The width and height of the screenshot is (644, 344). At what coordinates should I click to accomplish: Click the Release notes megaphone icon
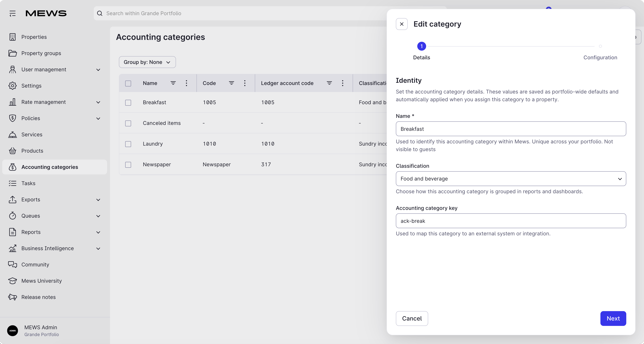click(13, 297)
